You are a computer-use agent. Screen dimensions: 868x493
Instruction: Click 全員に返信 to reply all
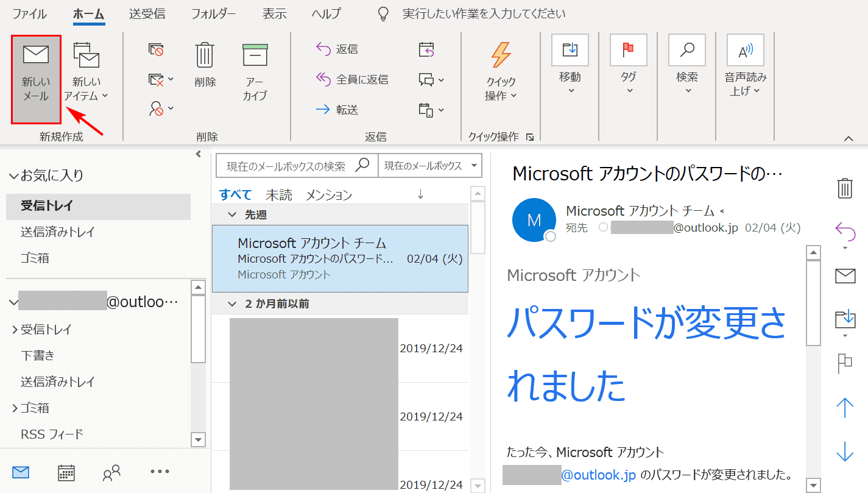351,79
